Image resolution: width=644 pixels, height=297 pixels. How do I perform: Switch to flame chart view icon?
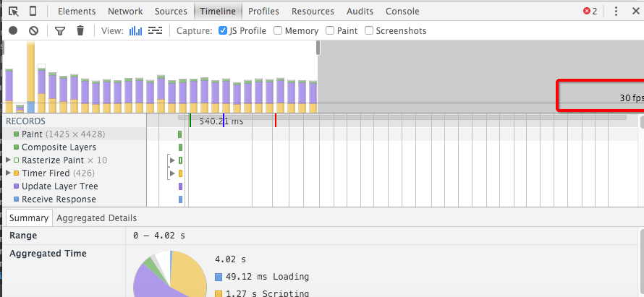(x=155, y=31)
